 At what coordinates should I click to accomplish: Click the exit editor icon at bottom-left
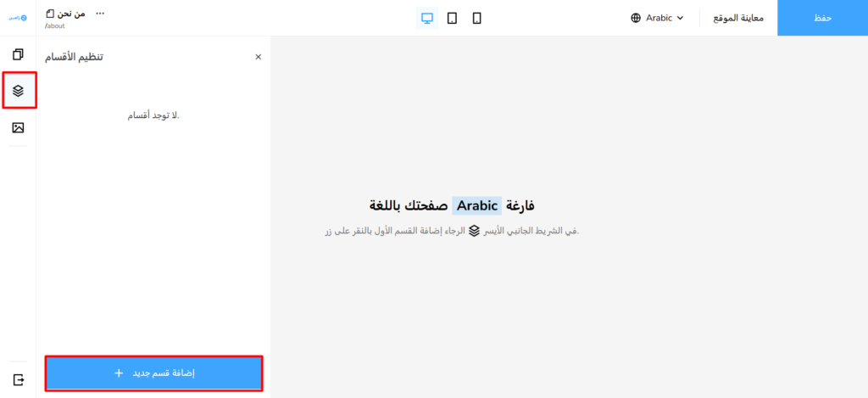point(18,378)
